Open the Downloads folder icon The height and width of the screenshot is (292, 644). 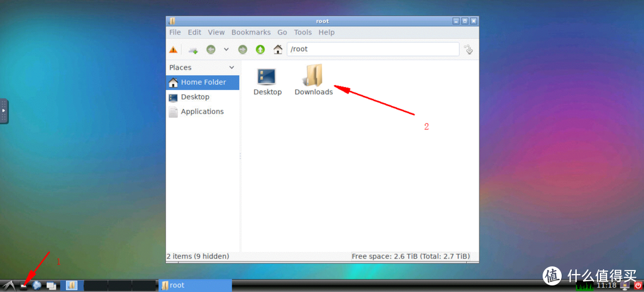pos(314,76)
